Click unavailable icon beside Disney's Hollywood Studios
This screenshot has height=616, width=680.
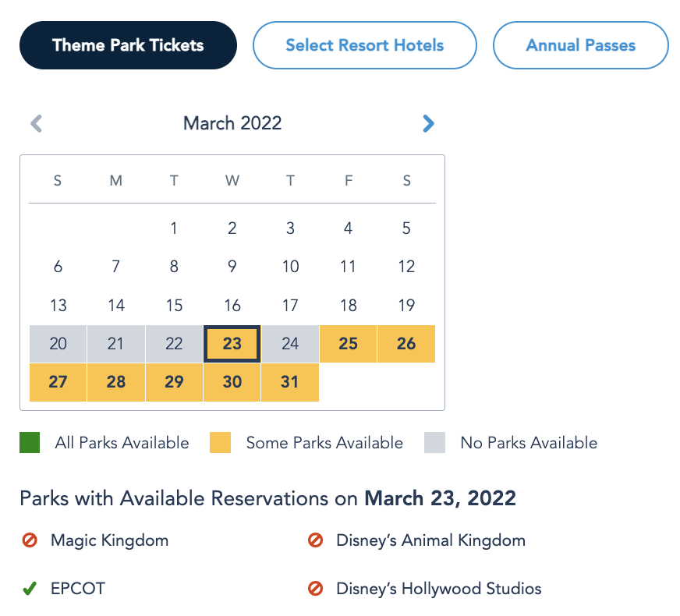click(315, 589)
